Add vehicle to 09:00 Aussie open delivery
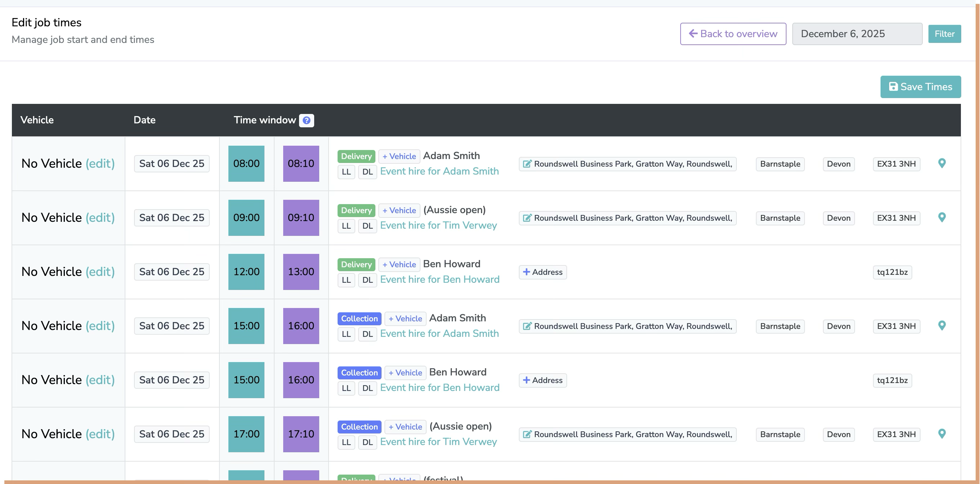The image size is (980, 484). [x=399, y=210]
